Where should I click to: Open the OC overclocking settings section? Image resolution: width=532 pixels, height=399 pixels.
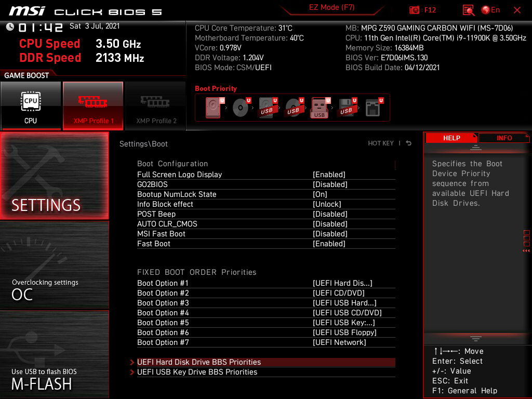point(54,265)
